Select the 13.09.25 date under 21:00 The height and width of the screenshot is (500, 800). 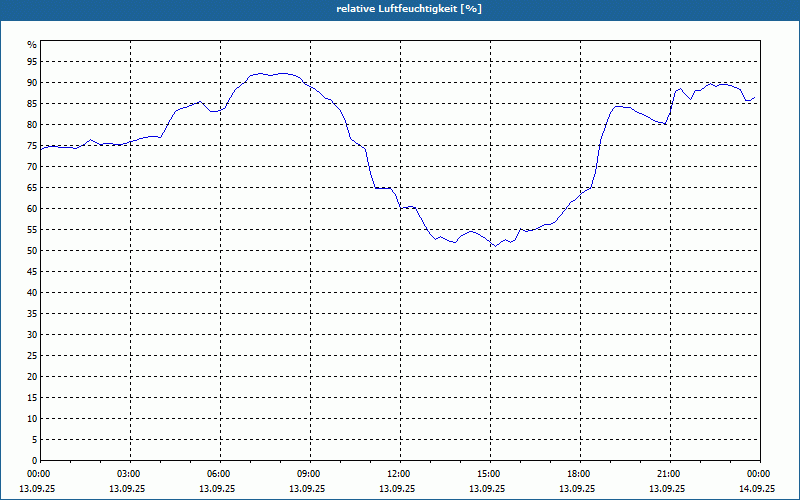pos(667,489)
